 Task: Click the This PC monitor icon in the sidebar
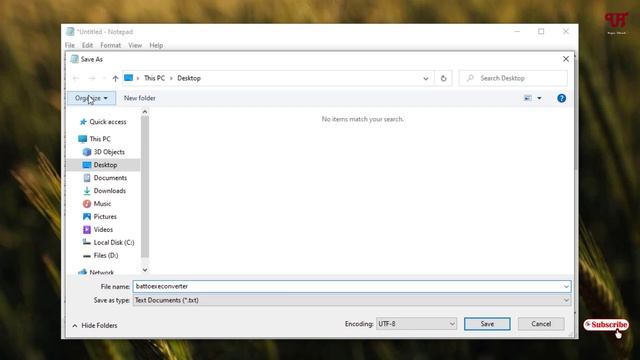tap(82, 139)
